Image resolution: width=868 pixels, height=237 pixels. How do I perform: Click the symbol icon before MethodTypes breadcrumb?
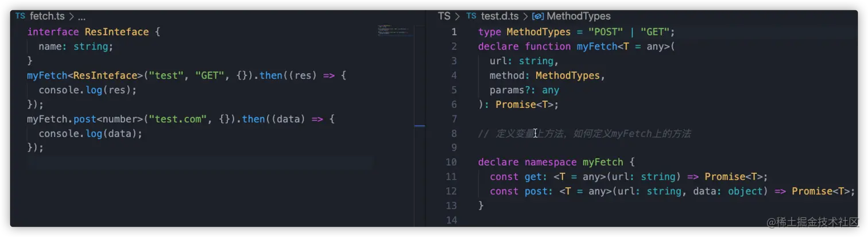click(x=538, y=16)
